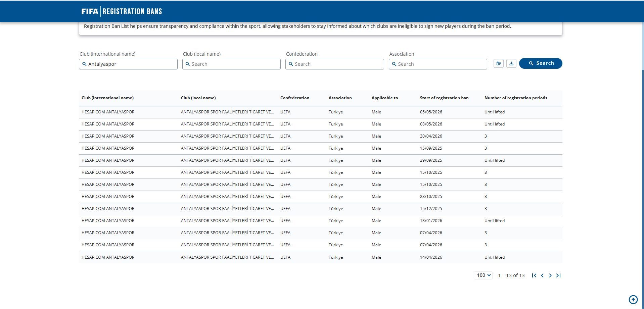
Task: Click 'Until lifted' in the 08/05/2026 row
Action: coord(495,124)
